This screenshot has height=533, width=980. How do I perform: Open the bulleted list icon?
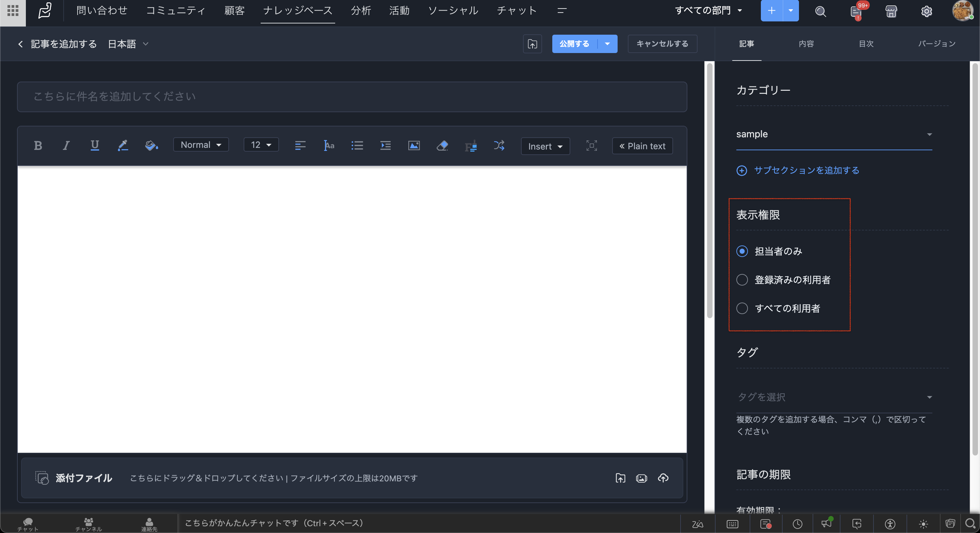[x=357, y=145]
